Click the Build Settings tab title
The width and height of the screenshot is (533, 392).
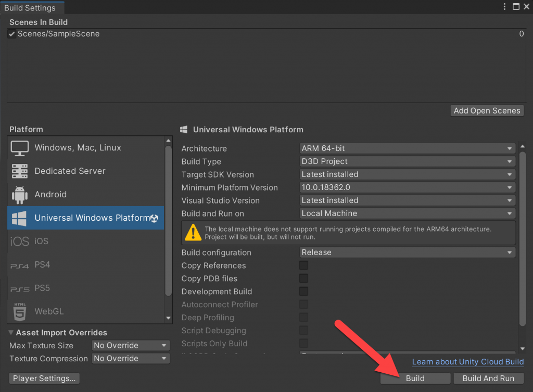[x=30, y=8]
